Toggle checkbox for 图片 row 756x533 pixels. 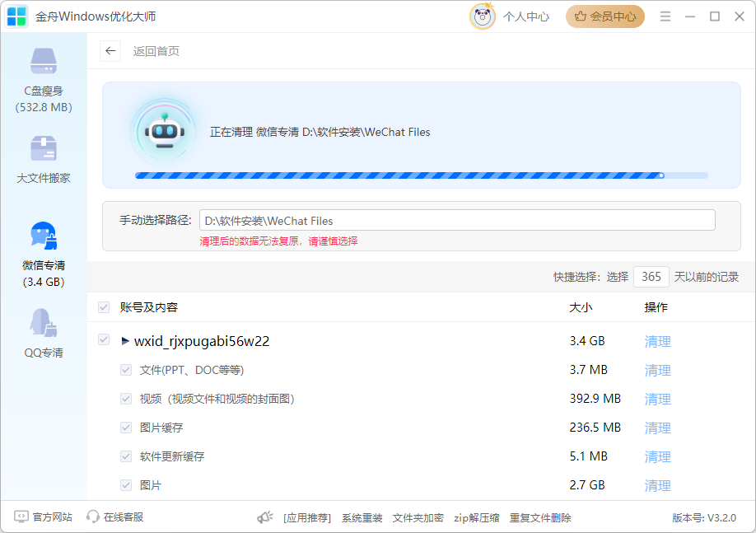[x=126, y=485]
